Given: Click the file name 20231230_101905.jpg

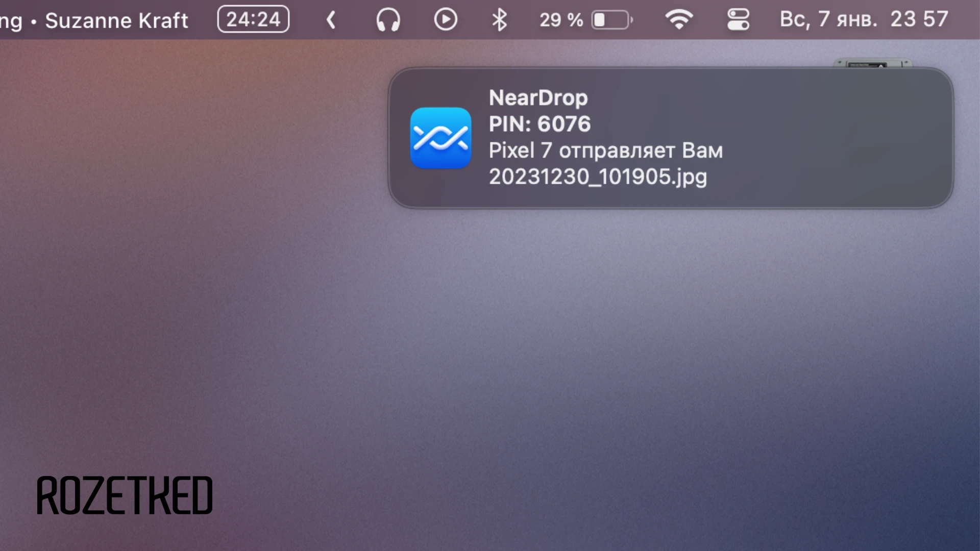Looking at the screenshot, I should (598, 177).
